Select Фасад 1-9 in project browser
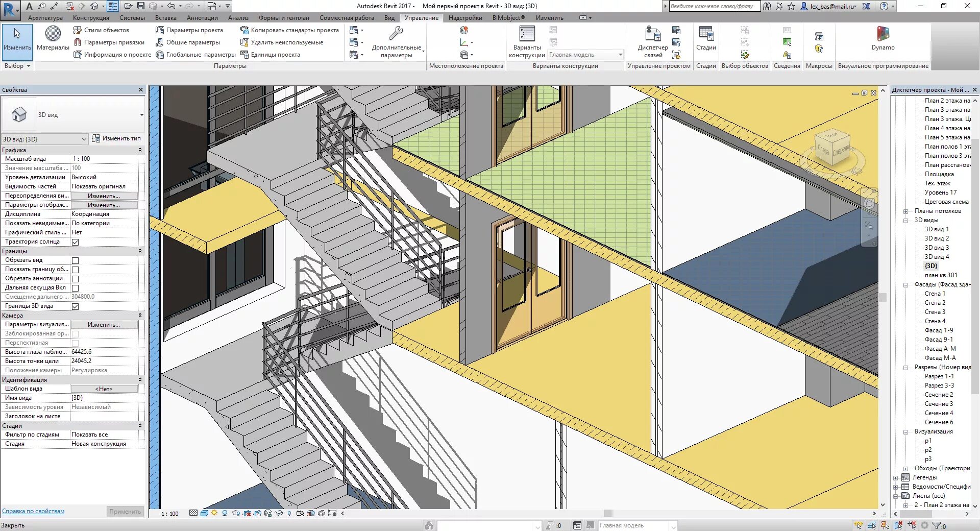980x531 pixels. (x=939, y=330)
